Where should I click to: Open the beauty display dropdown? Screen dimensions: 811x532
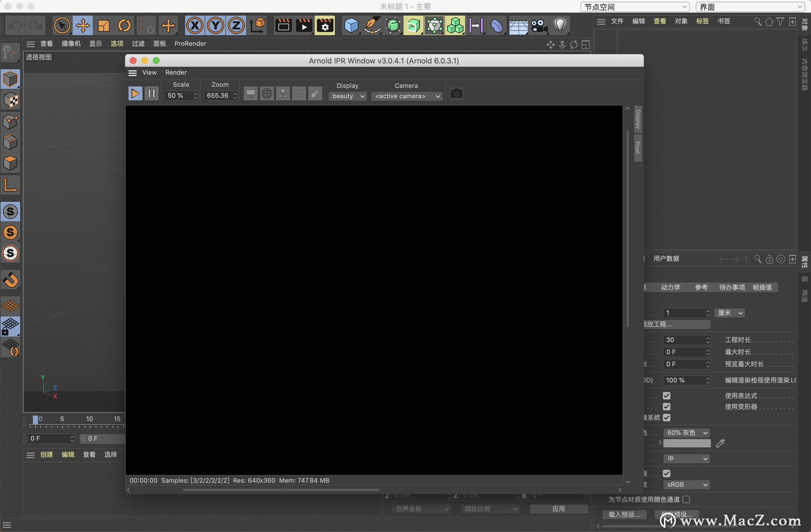pyautogui.click(x=347, y=96)
